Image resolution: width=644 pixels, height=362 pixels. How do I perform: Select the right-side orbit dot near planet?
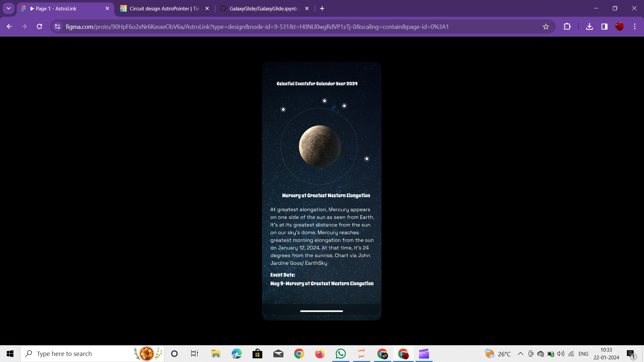(x=367, y=159)
